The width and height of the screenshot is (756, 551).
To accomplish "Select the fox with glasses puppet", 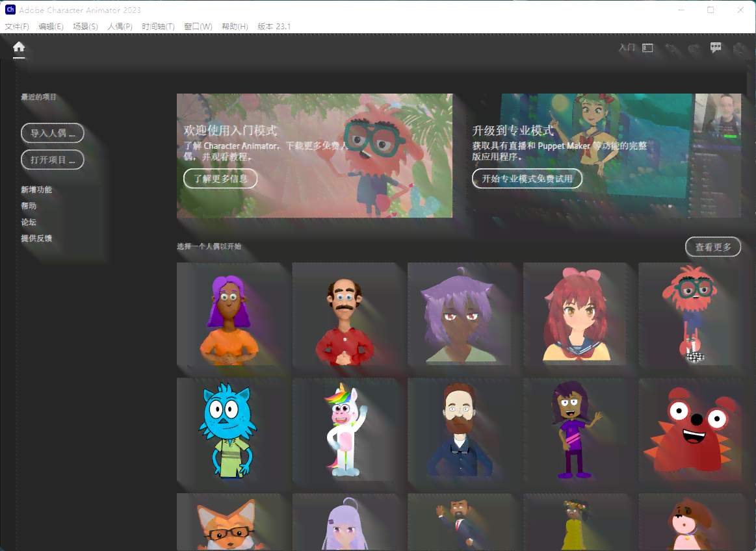I will (x=228, y=522).
